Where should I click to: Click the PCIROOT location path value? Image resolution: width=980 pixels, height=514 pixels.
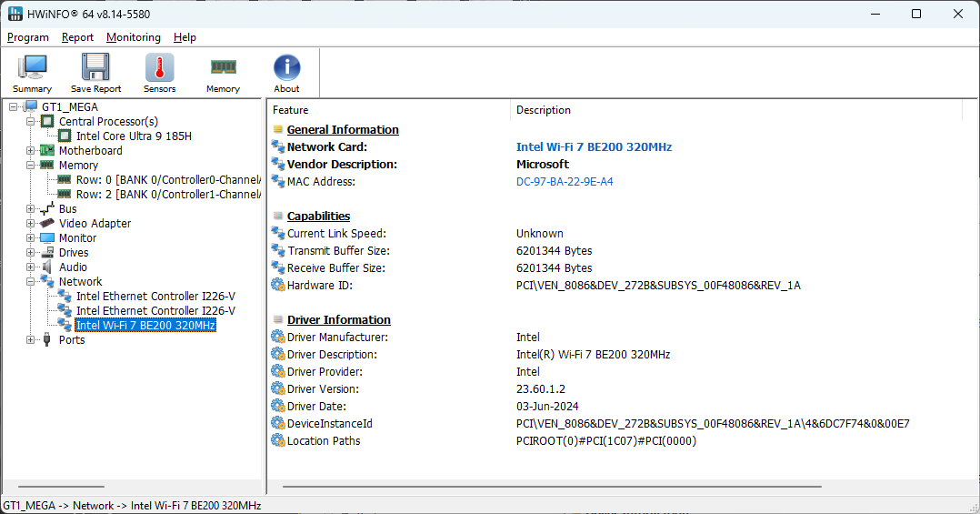(606, 441)
